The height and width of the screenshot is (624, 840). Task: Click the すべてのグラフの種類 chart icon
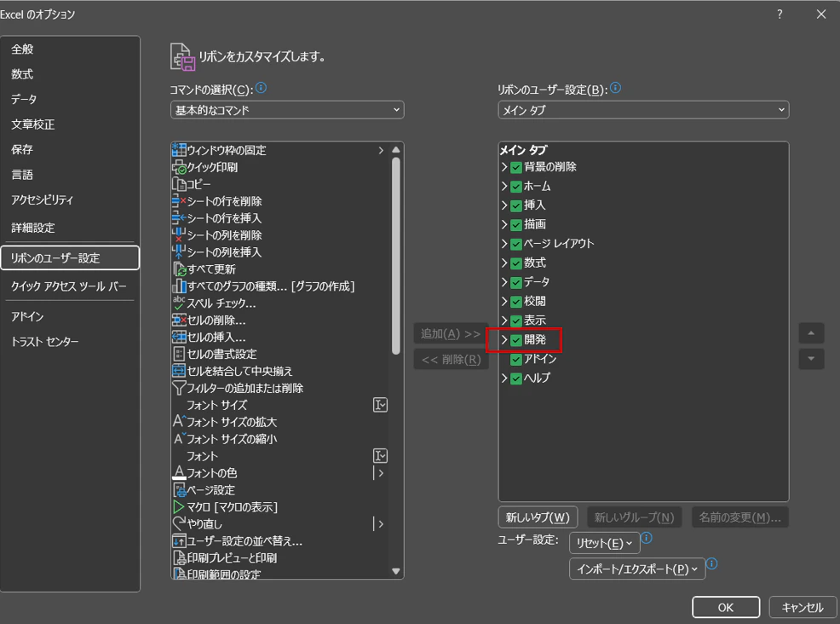pyautogui.click(x=179, y=286)
